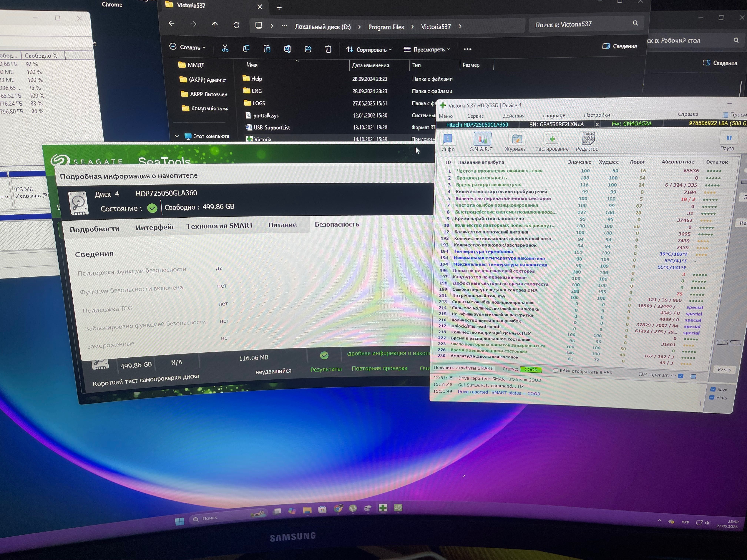The height and width of the screenshot is (560, 747).
Task: Click Cut icon in File Explorer toolbar
Action: pos(225,48)
